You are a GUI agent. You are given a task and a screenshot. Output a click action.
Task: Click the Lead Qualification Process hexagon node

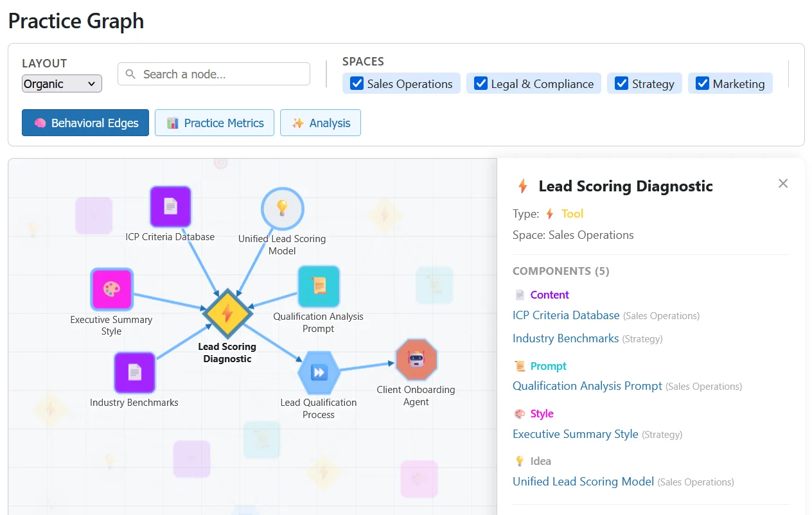click(319, 372)
